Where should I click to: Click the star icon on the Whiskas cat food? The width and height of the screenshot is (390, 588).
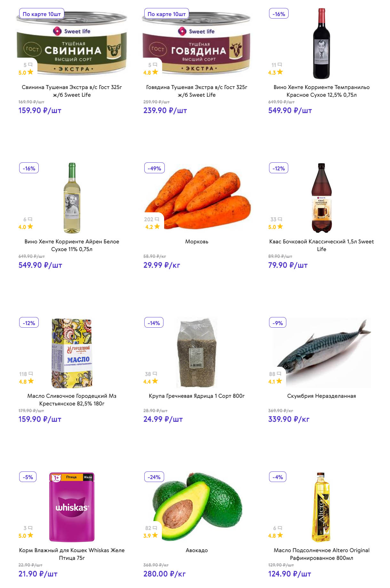coord(30,535)
